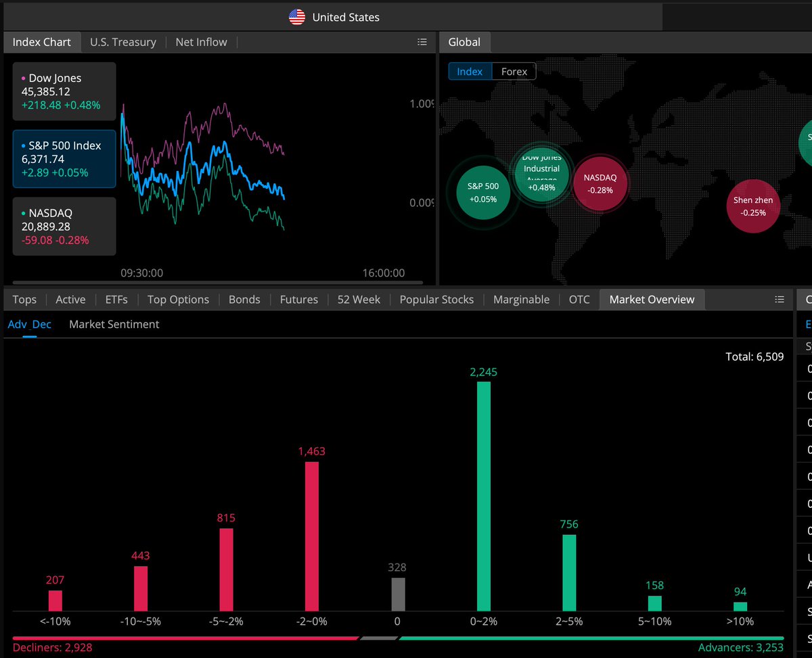Click the 16:00:00 time axis label

383,273
